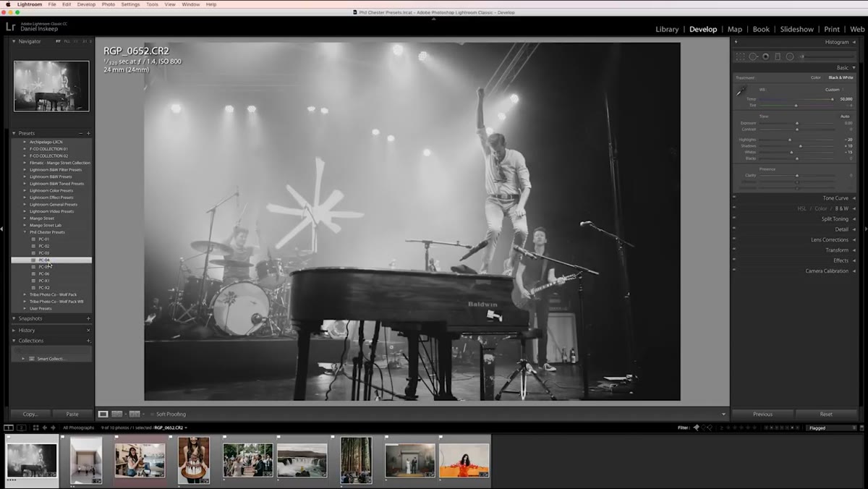868x489 pixels.
Task: Expand the Lightroom B&W Presets folder
Action: (x=25, y=177)
